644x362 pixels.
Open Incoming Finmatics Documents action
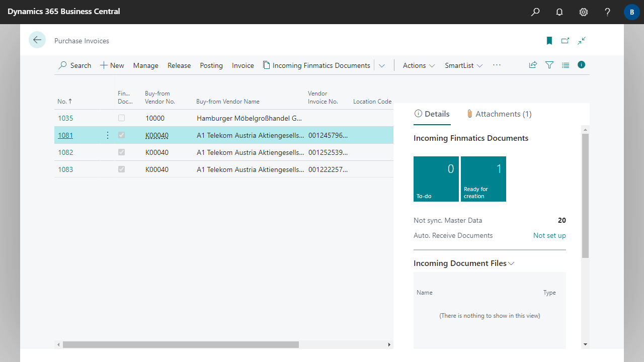[316, 65]
